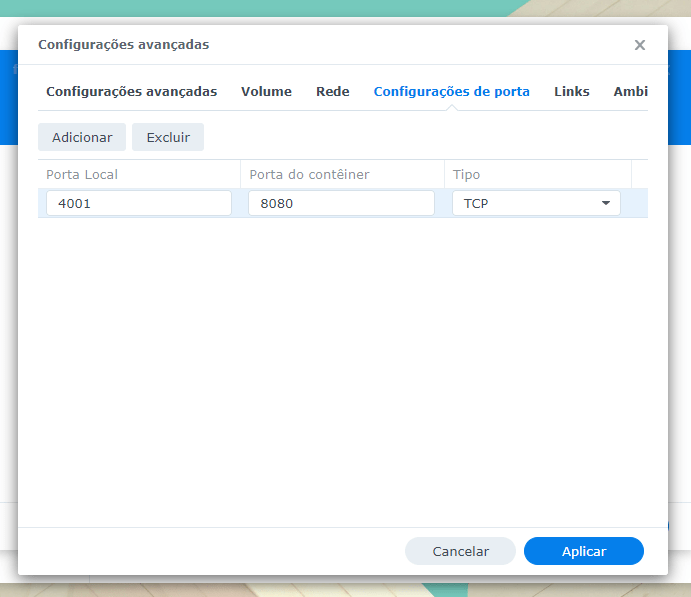Select the port mapping row's empty end cell
This screenshot has width=691, height=597.
[639, 203]
